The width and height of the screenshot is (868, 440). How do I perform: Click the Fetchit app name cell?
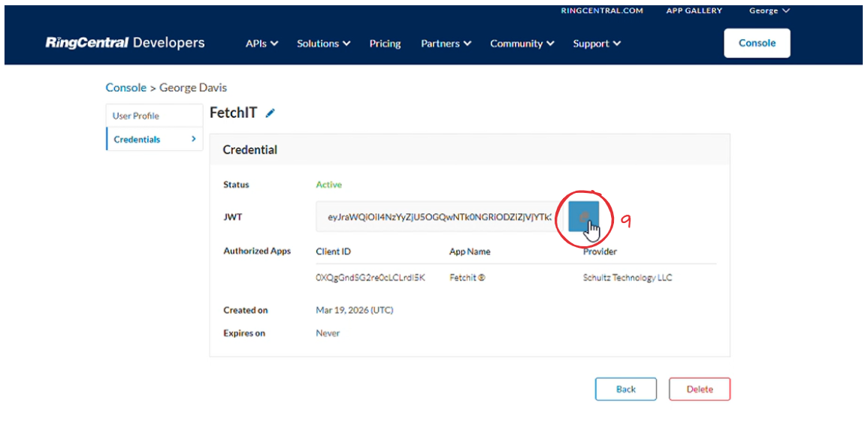coord(467,278)
